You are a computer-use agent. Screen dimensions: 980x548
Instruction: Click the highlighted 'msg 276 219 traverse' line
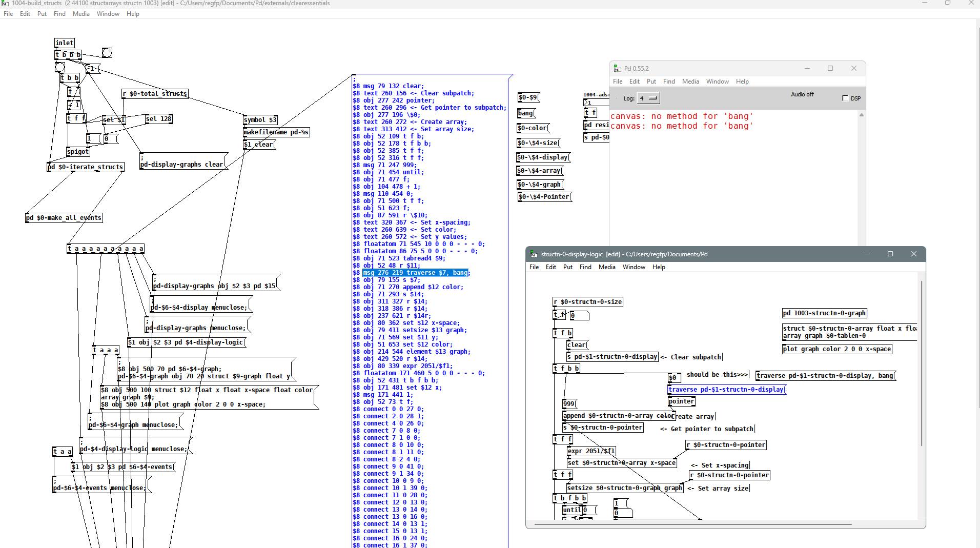[x=416, y=273]
